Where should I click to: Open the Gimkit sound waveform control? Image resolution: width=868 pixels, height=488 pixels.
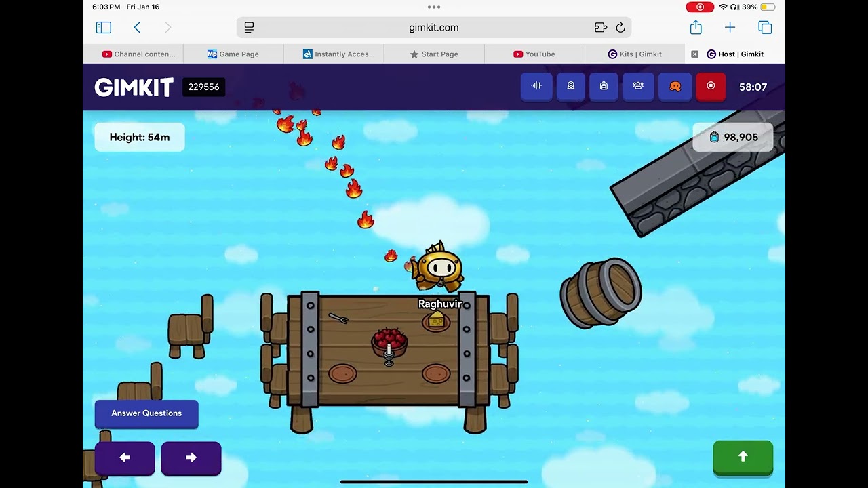point(536,86)
